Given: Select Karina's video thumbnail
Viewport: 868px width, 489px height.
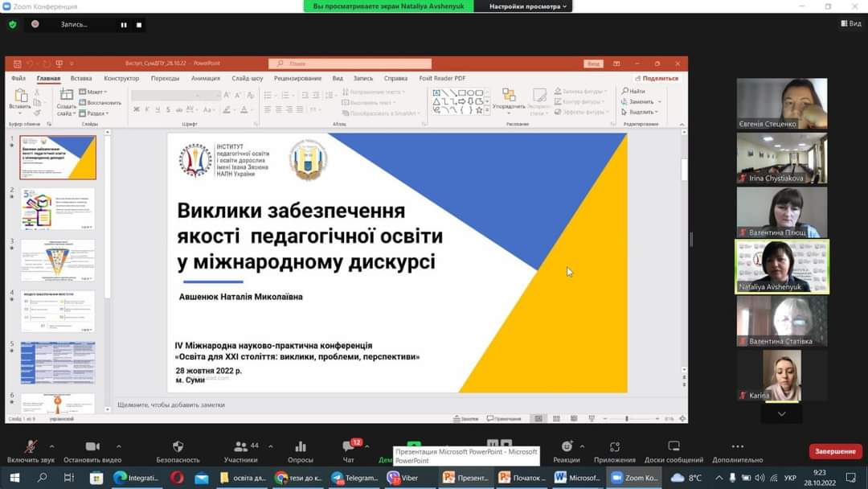Looking at the screenshot, I should (x=781, y=376).
